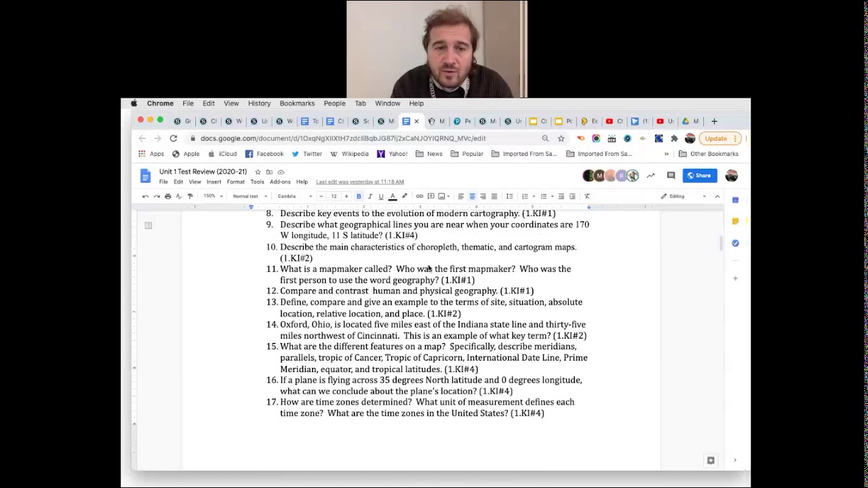
Task: Pick a text color with the A icon
Action: (392, 197)
